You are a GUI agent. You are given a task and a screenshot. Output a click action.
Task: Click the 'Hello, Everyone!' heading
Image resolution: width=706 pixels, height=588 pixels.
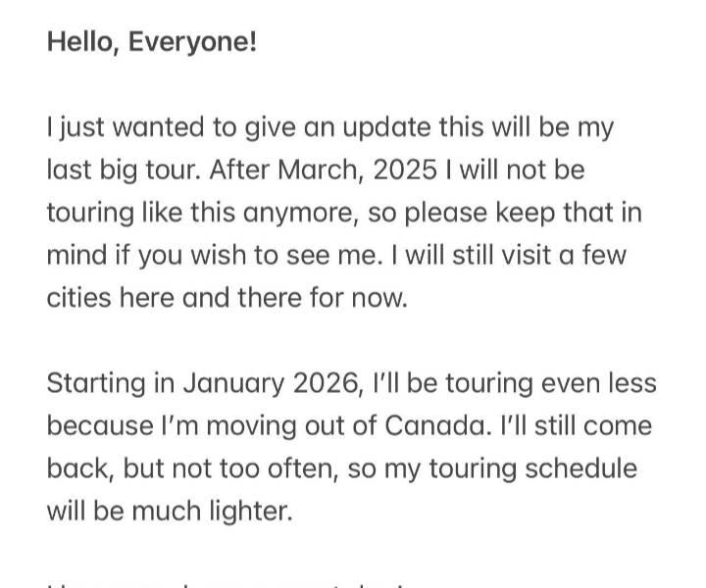tap(152, 42)
